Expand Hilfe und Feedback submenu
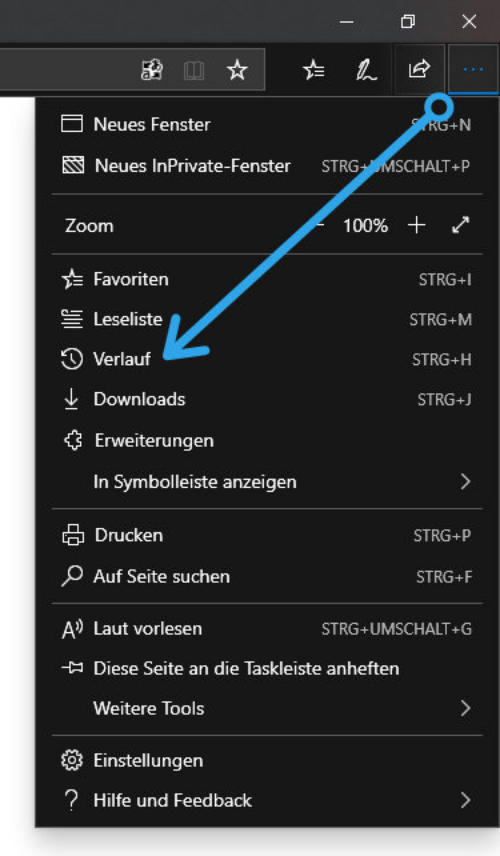 267,800
